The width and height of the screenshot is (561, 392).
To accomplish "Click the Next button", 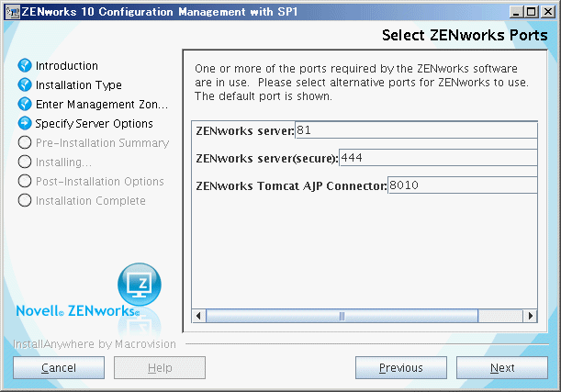I will pyautogui.click(x=502, y=368).
